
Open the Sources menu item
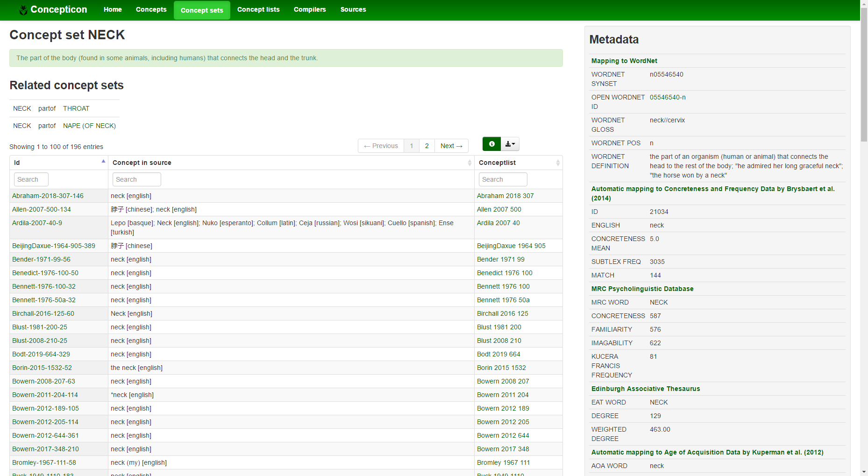coord(353,9)
